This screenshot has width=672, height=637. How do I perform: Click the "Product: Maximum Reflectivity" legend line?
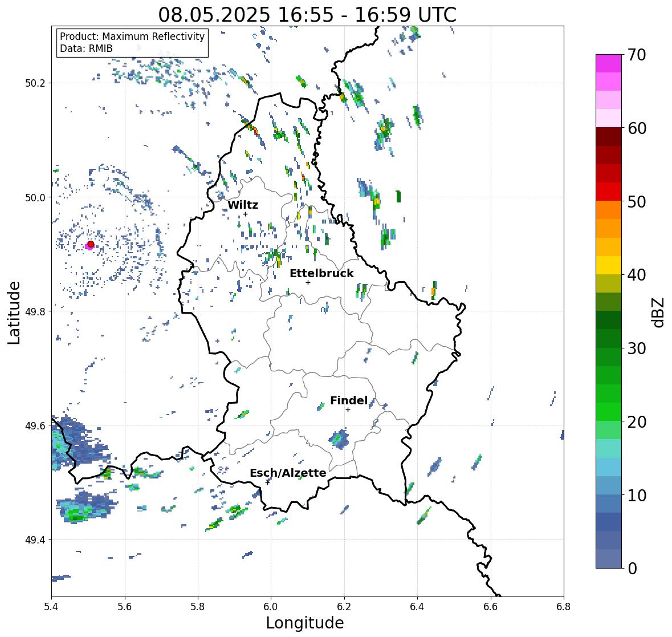(132, 36)
